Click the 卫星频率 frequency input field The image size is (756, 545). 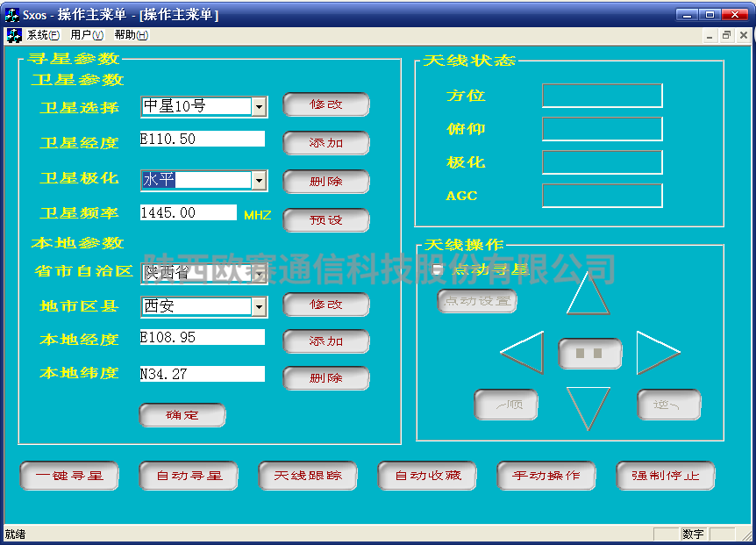click(188, 212)
